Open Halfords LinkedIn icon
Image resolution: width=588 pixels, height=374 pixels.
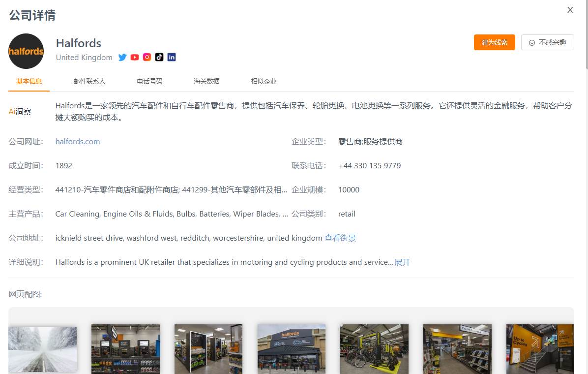172,57
